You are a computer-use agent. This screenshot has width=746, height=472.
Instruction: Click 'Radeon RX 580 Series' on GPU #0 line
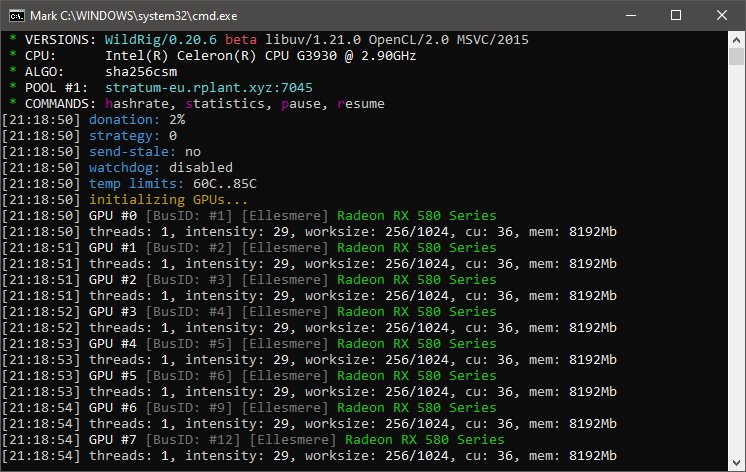(417, 216)
